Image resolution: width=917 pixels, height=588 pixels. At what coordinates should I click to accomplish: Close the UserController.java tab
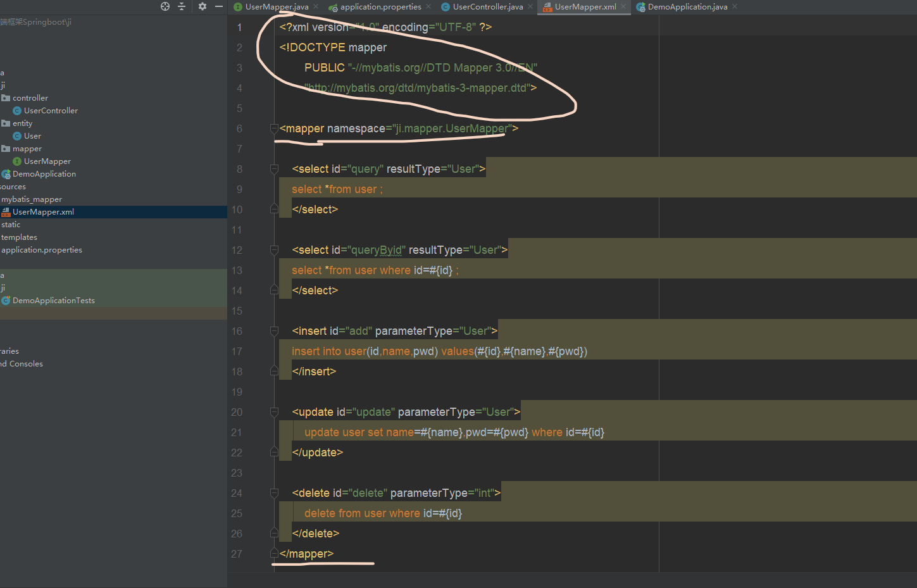coord(530,7)
